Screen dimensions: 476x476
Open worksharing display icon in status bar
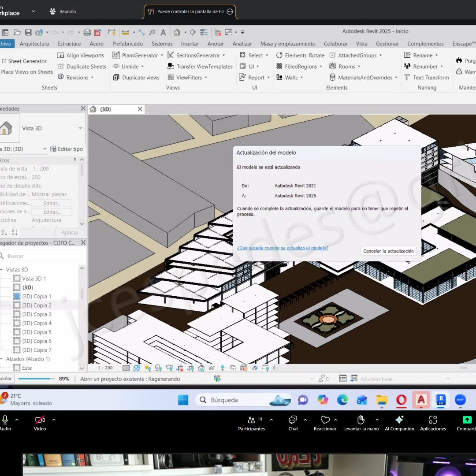[217, 378]
